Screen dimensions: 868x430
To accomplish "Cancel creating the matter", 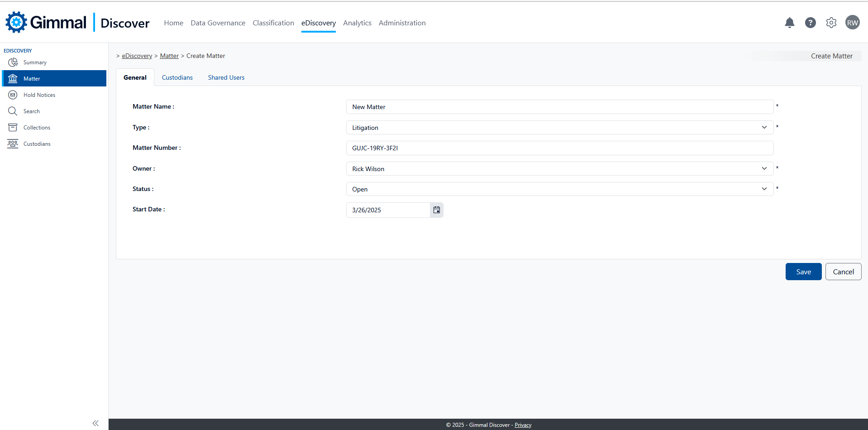I will (843, 272).
